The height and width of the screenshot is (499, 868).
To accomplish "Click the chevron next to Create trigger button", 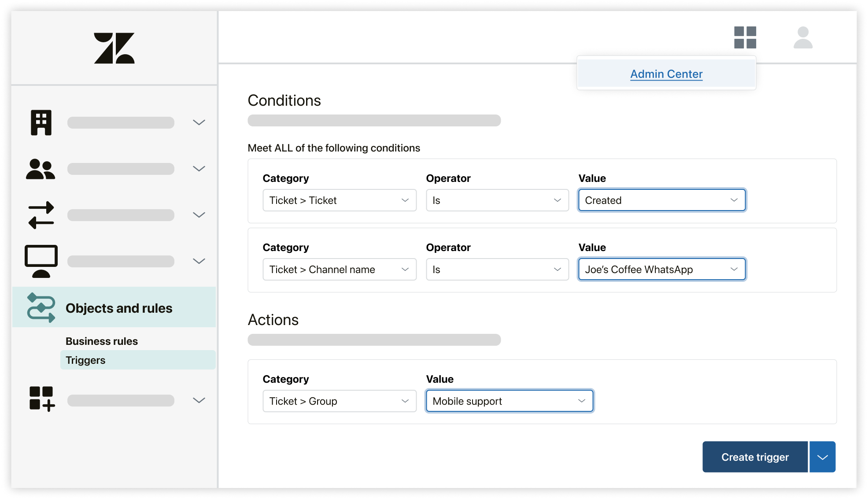I will coord(824,457).
